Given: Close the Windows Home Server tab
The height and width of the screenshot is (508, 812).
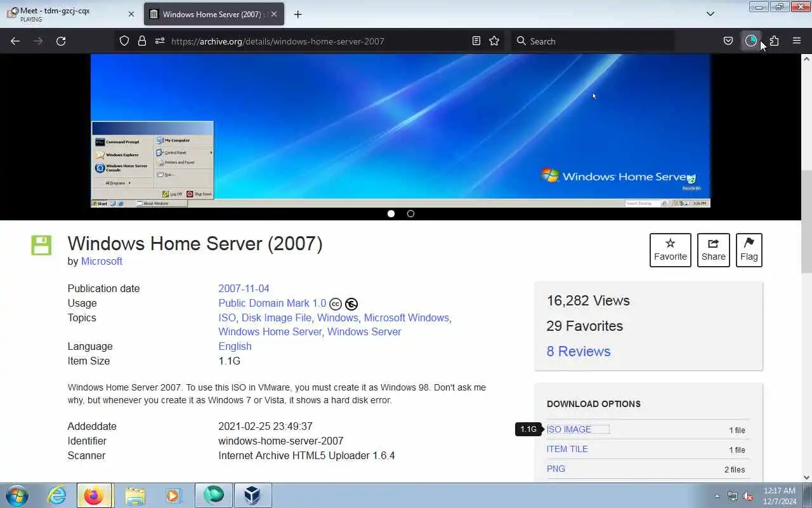Looking at the screenshot, I should 274,14.
